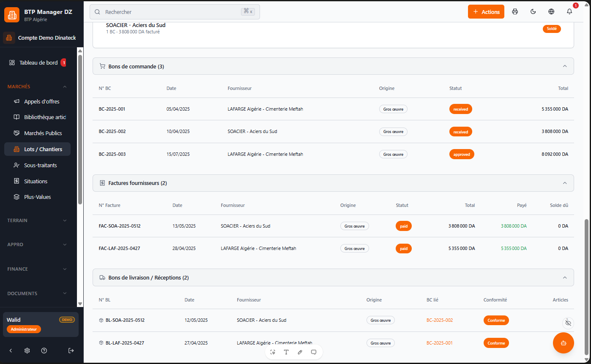
Task: Click the crossed-eye hide overlay button
Action: tap(568, 323)
